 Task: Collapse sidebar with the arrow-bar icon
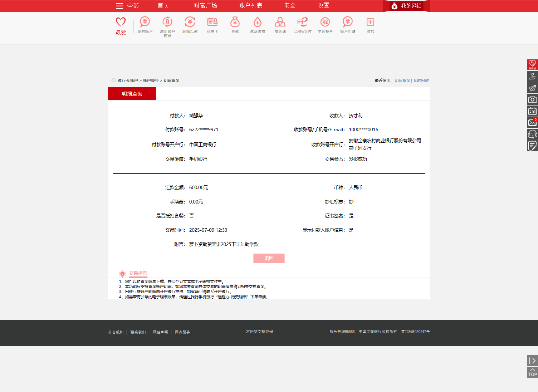tap(532, 361)
